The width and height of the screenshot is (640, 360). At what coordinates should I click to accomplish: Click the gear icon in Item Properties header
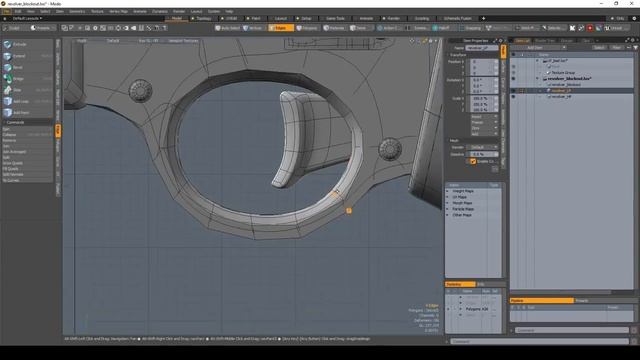click(501, 40)
